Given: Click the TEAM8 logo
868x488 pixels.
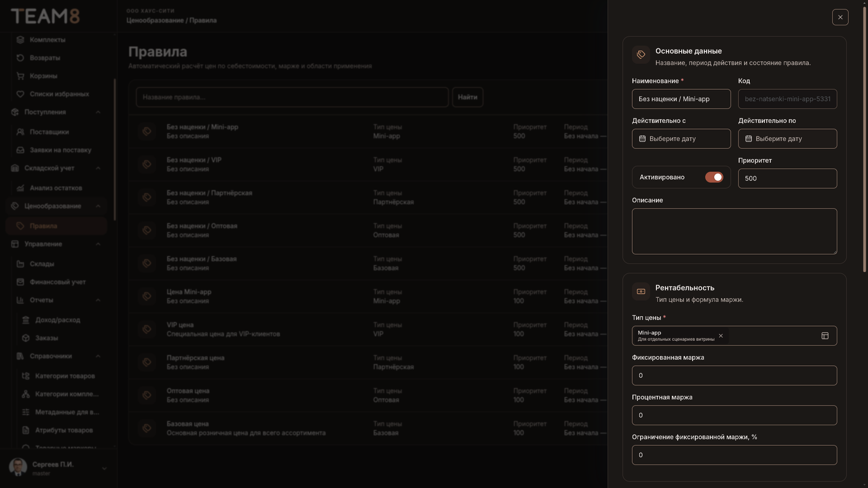Looking at the screenshot, I should tap(45, 16).
